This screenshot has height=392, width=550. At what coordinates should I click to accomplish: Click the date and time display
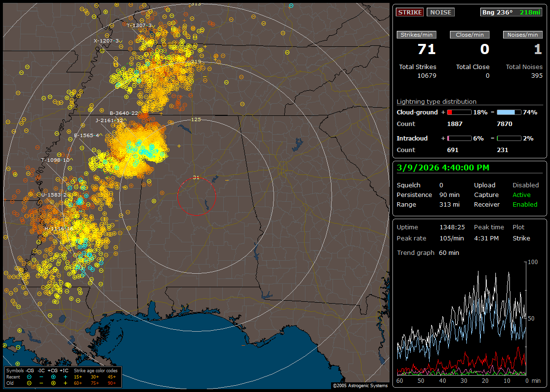point(443,168)
